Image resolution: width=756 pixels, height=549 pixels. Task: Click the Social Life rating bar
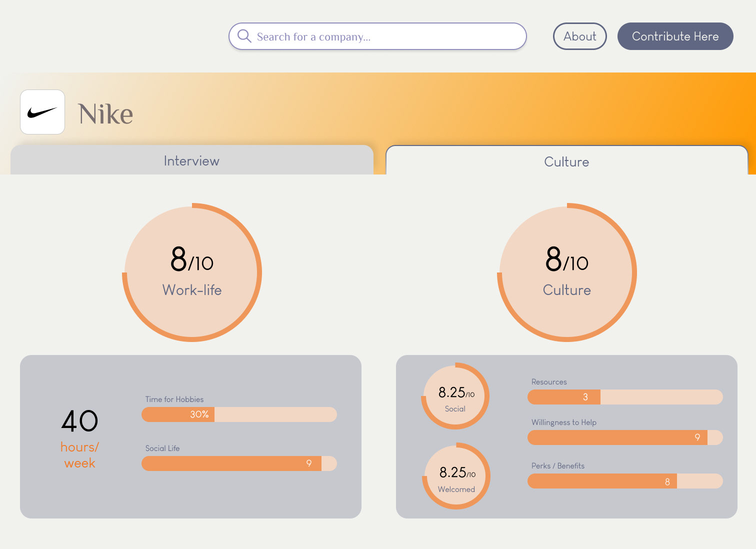point(239,463)
